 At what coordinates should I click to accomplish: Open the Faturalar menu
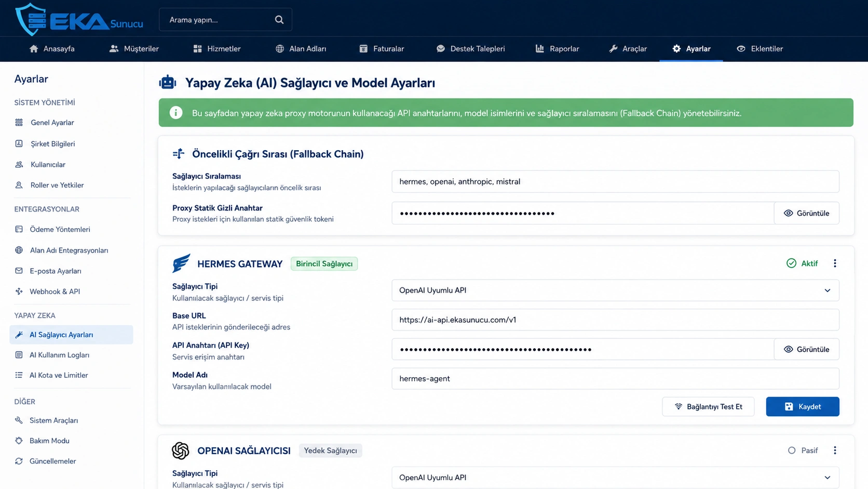(x=382, y=49)
